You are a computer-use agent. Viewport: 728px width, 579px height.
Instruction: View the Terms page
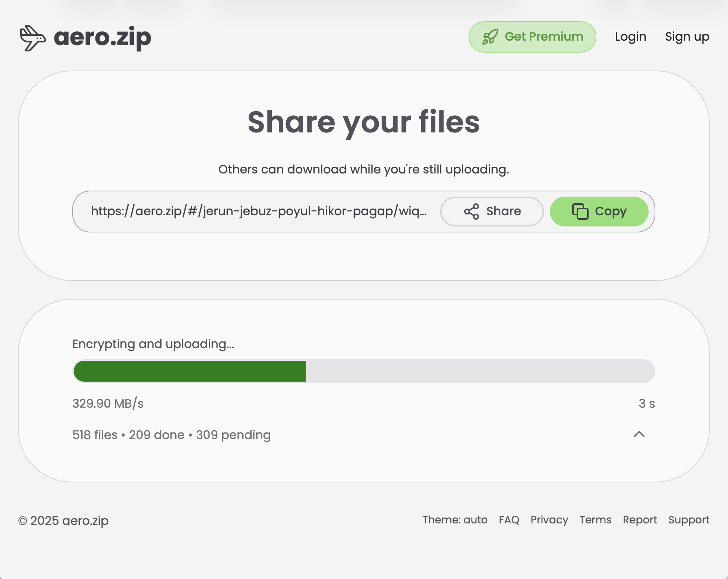pos(595,520)
